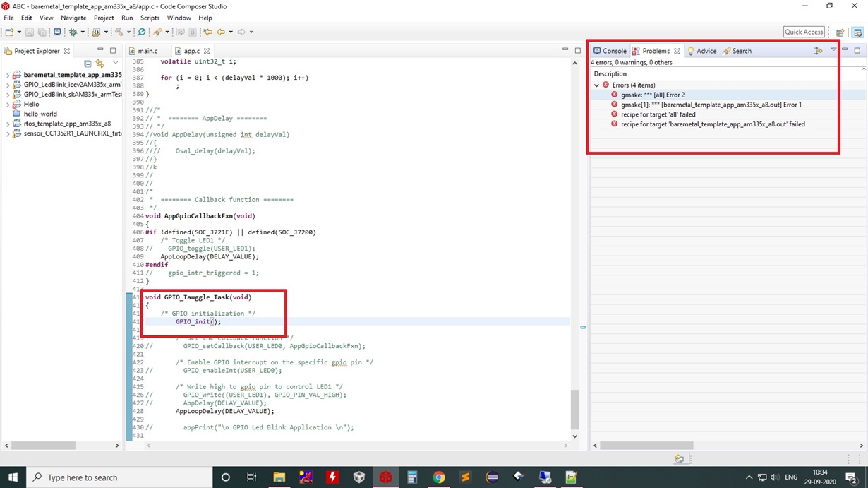Expand the rtos_template_app_am335x_a8 project
Image resolution: width=868 pixels, height=488 pixels.
[x=8, y=124]
